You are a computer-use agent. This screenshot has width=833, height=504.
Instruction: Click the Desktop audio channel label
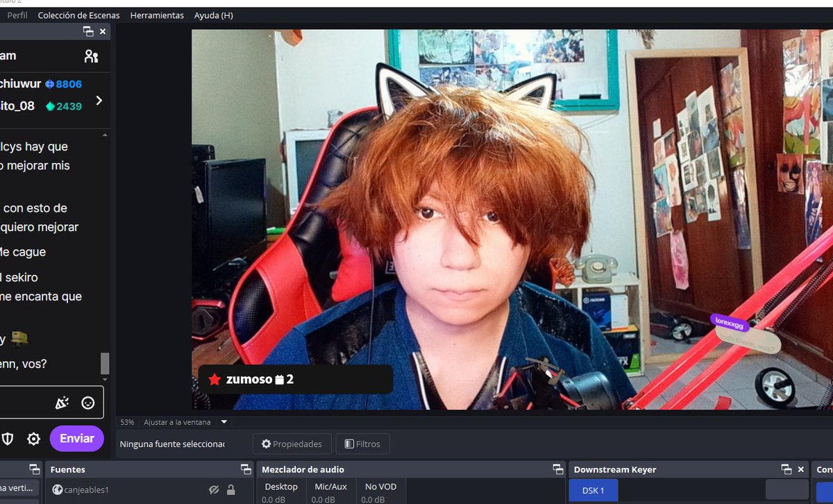pyautogui.click(x=281, y=487)
